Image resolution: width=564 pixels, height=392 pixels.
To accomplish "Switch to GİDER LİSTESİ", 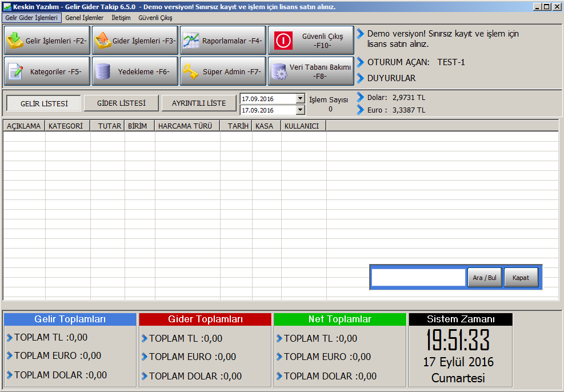I will [121, 103].
